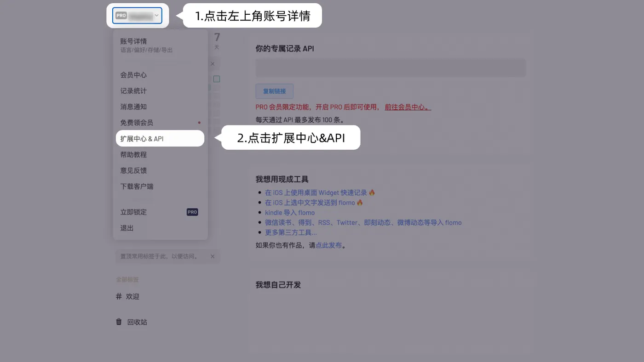Open link 在 iOS 上使用桌面 Widget 快速记录
The image size is (644, 362).
coord(316,192)
